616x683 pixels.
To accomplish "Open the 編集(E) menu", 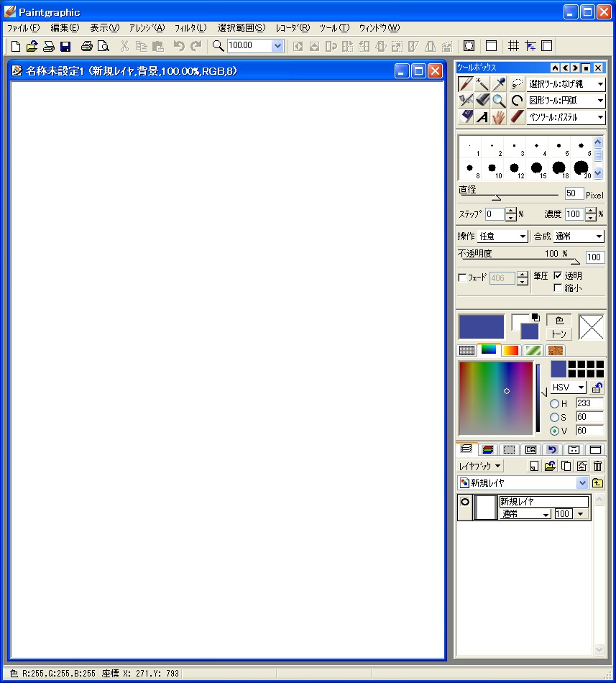I will (x=65, y=28).
